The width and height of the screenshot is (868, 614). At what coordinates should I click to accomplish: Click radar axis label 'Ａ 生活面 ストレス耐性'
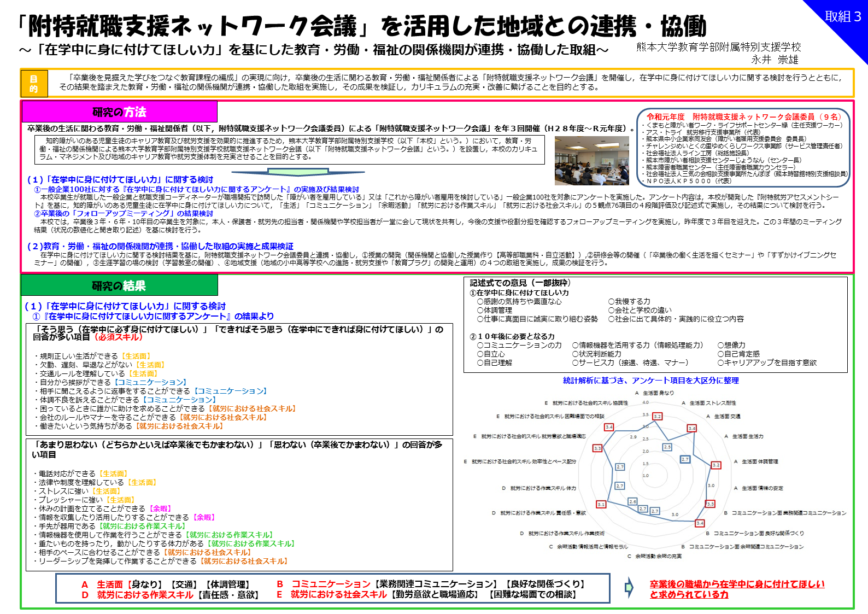click(709, 403)
